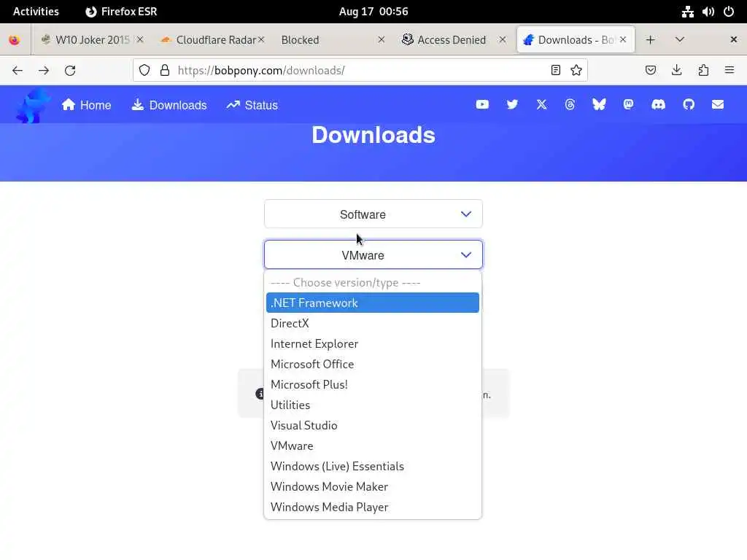Open the X social icon
This screenshot has height=560, width=747.
[x=541, y=104]
